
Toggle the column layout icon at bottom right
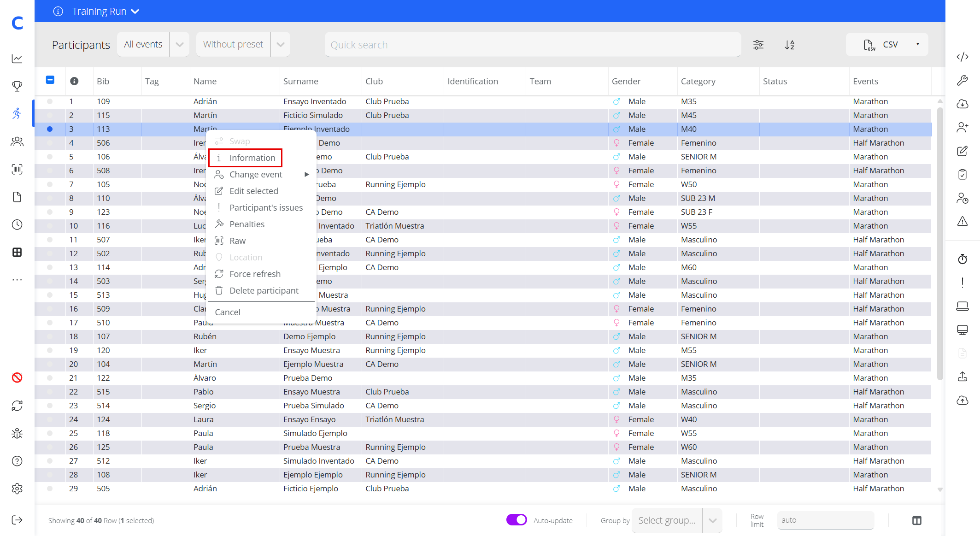coord(917,520)
